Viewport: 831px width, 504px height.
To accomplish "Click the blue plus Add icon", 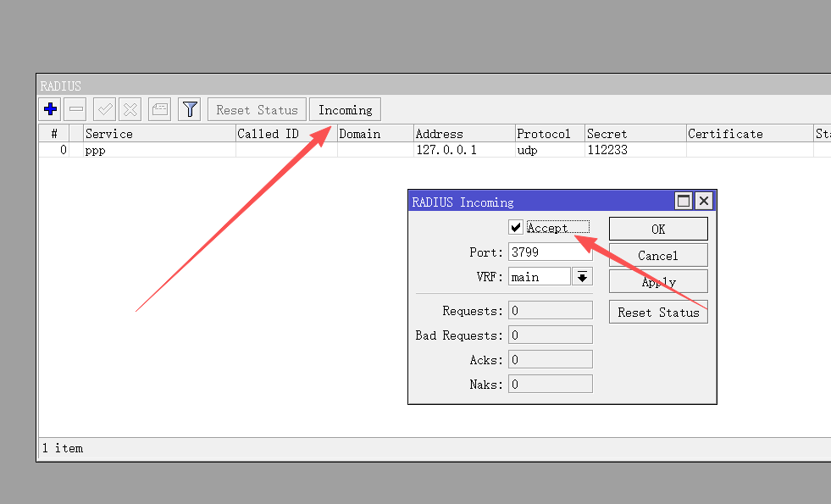I will pyautogui.click(x=50, y=109).
